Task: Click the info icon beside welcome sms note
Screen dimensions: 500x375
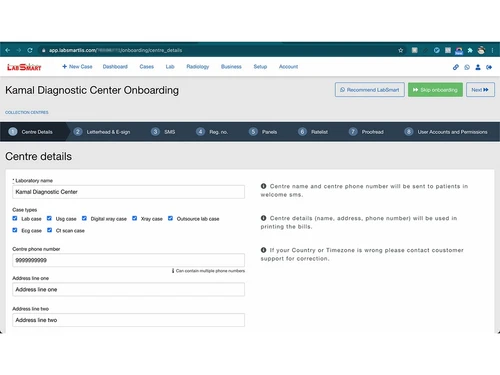Action: pos(263,186)
